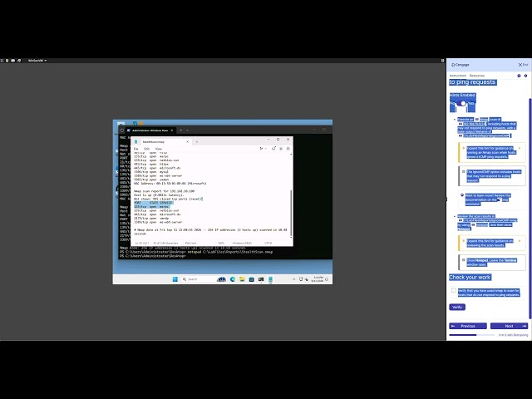The height and width of the screenshot is (399, 532).
Task: Open the Notepad View menu
Action: (x=159, y=149)
